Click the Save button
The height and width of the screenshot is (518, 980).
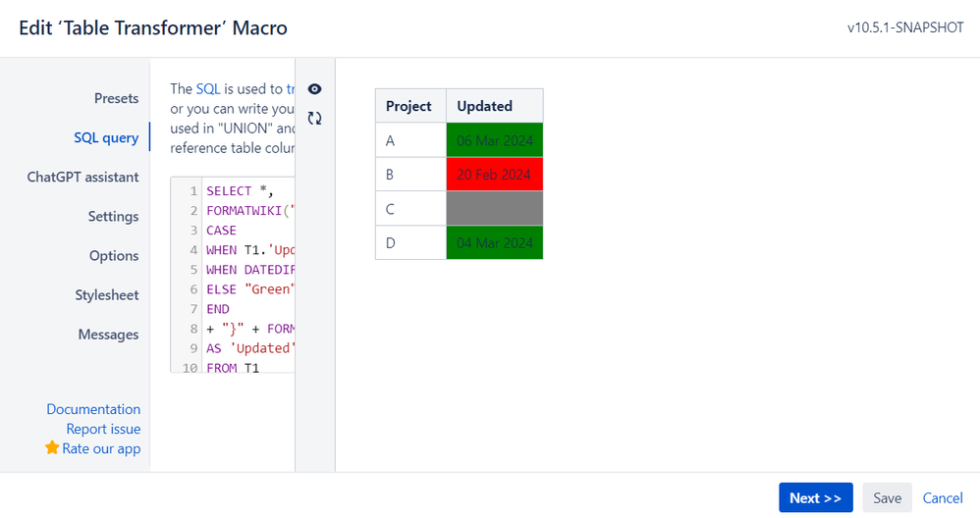[887, 497]
